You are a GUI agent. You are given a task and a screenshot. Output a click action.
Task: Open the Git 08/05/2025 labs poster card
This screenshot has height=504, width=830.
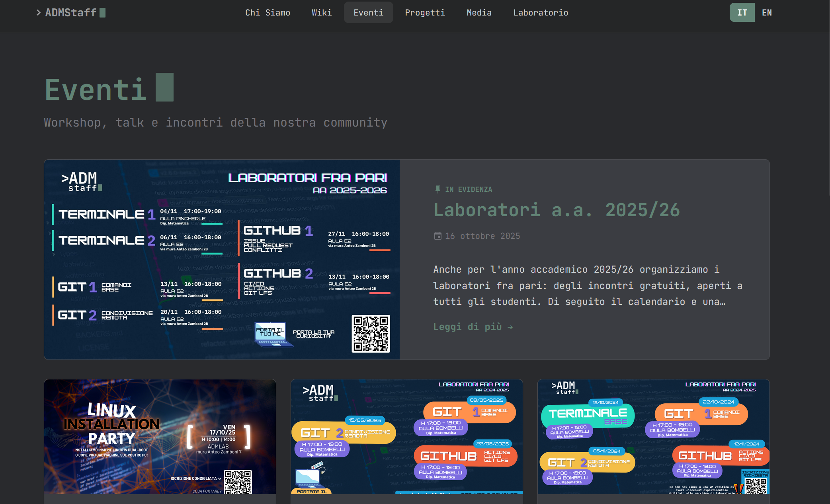click(407, 437)
